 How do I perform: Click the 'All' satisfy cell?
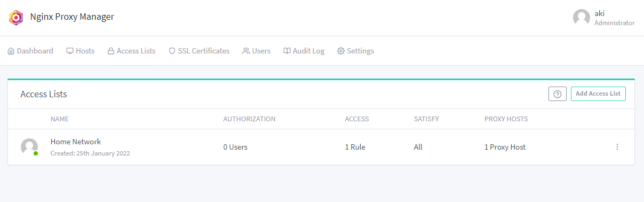[418, 147]
